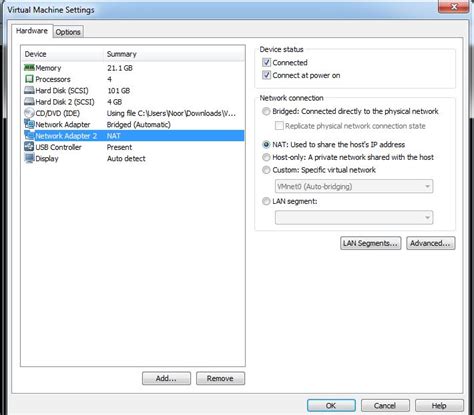Click the 21.1 GB memory summary
This screenshot has height=415, width=474.
click(x=120, y=68)
